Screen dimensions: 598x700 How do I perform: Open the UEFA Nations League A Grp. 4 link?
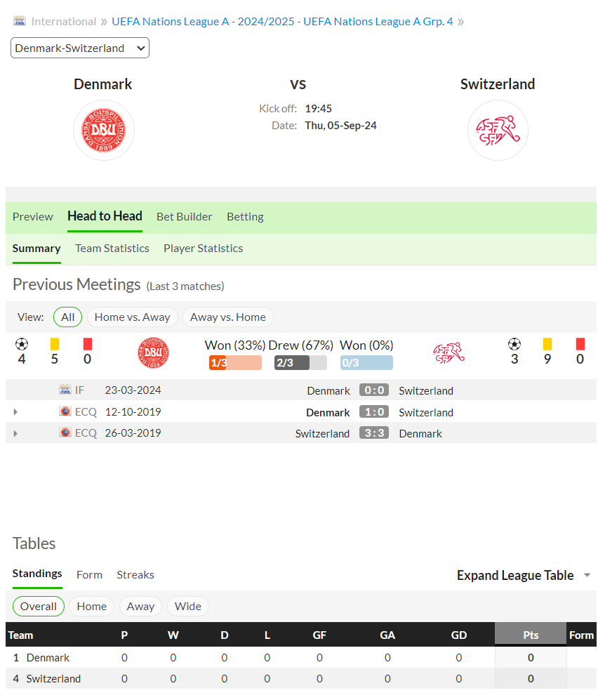click(x=378, y=22)
